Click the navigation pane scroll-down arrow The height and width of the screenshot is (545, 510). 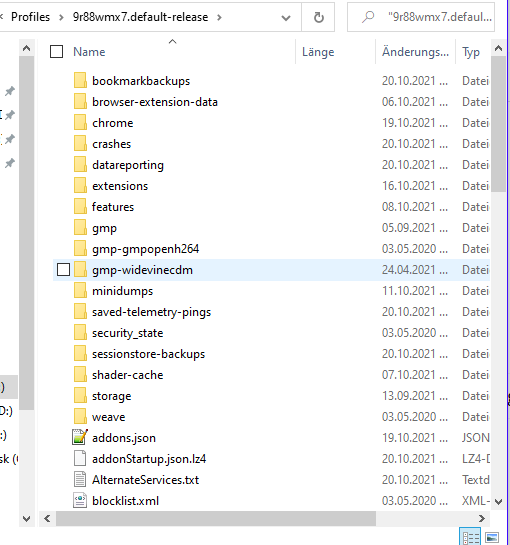(26, 519)
